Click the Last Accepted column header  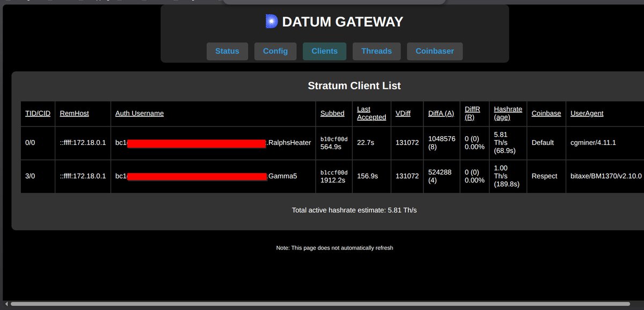coord(371,113)
